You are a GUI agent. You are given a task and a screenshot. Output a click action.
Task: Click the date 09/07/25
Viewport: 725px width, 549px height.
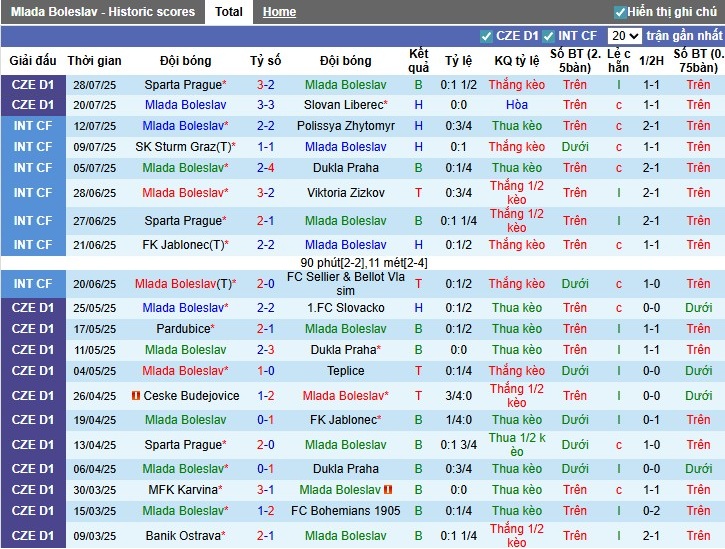coord(94,147)
